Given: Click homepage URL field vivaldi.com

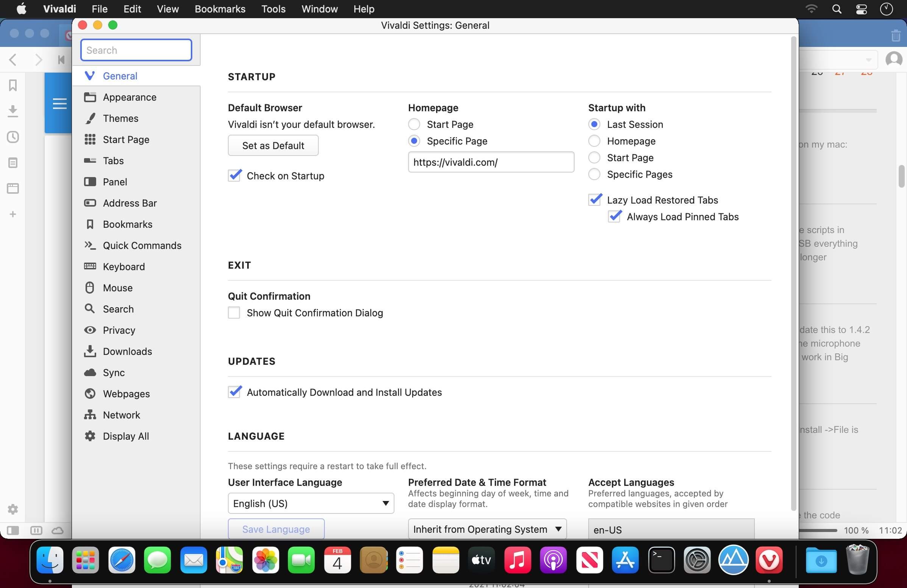Looking at the screenshot, I should pos(491,162).
